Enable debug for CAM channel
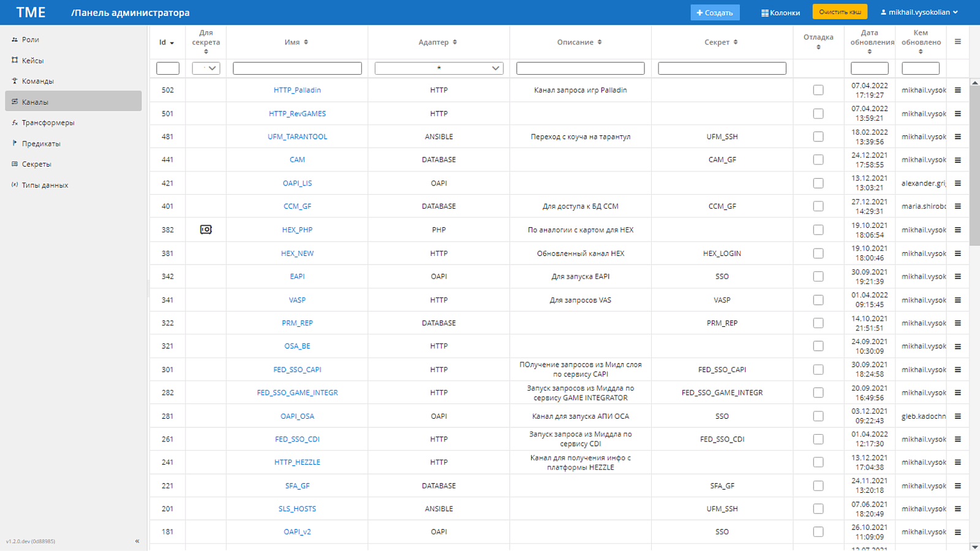Screen dimensions: 980x551 click(818, 160)
